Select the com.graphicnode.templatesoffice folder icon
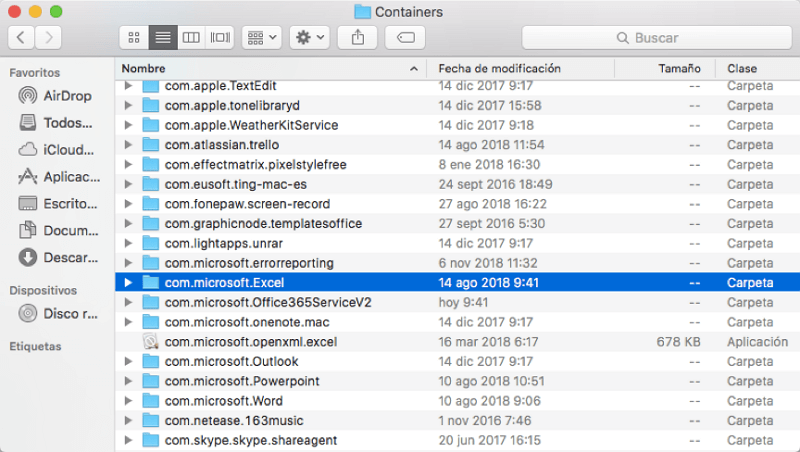 click(x=151, y=223)
